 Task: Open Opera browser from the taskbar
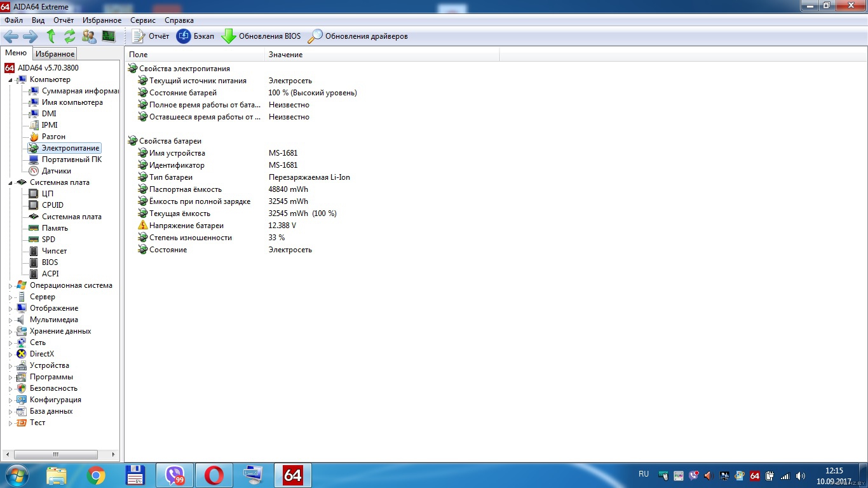[214, 475]
